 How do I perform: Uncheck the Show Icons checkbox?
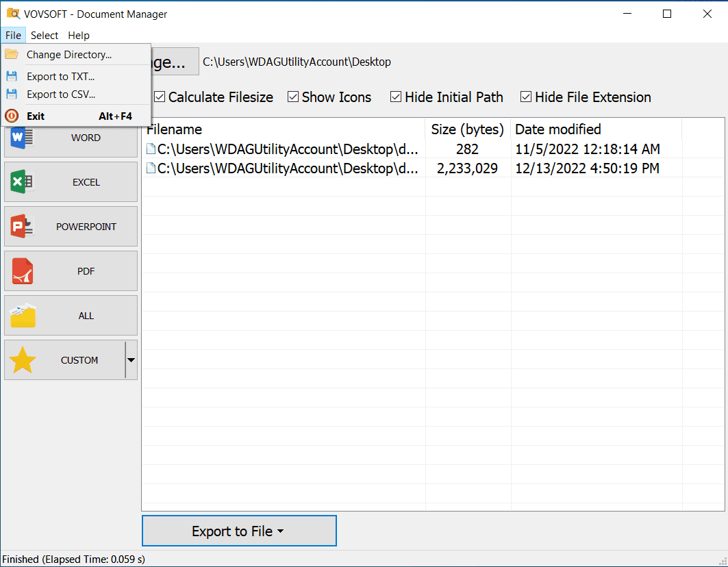tap(293, 97)
